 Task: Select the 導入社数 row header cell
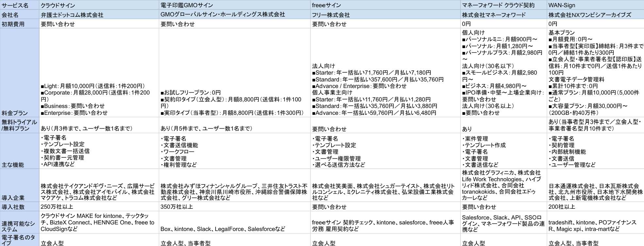coord(20,206)
